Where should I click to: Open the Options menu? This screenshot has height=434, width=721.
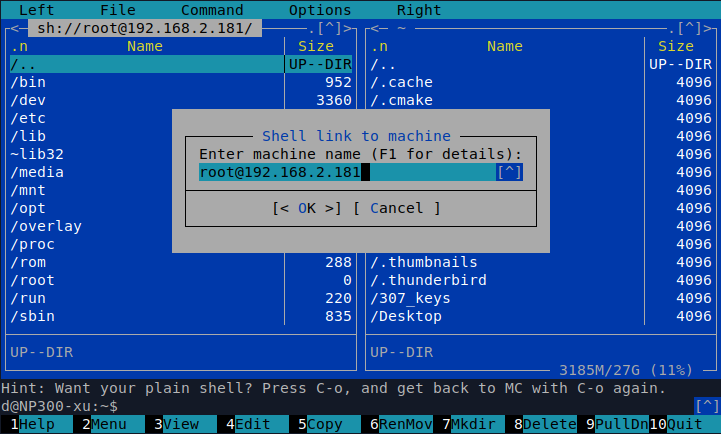point(319,10)
